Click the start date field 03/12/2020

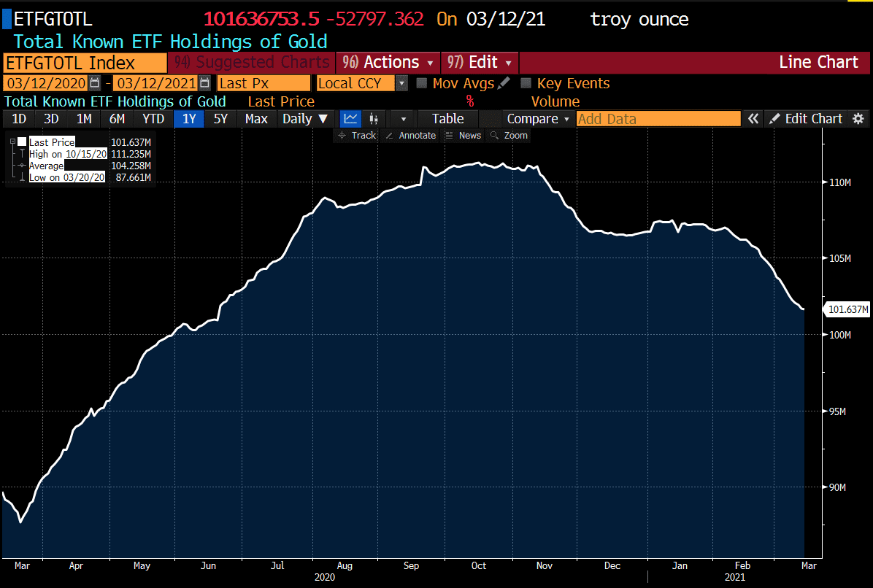[x=46, y=83]
